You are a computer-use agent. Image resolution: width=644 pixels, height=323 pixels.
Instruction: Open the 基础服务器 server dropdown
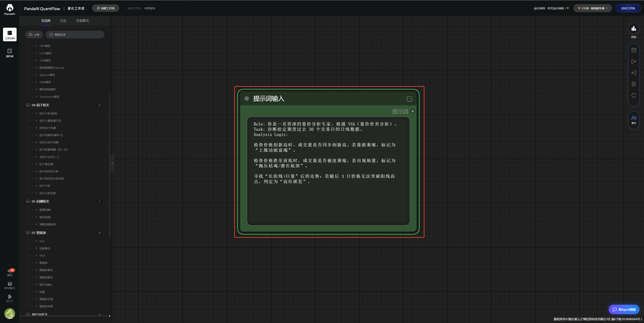[x=593, y=8]
